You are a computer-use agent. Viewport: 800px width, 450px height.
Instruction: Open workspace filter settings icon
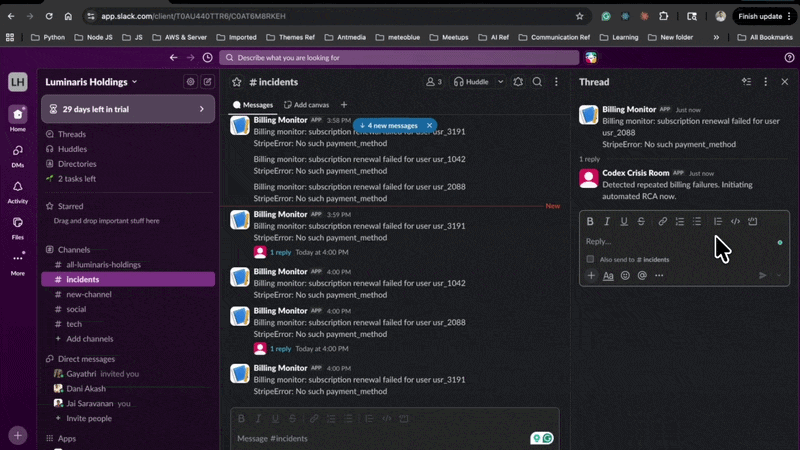click(190, 82)
